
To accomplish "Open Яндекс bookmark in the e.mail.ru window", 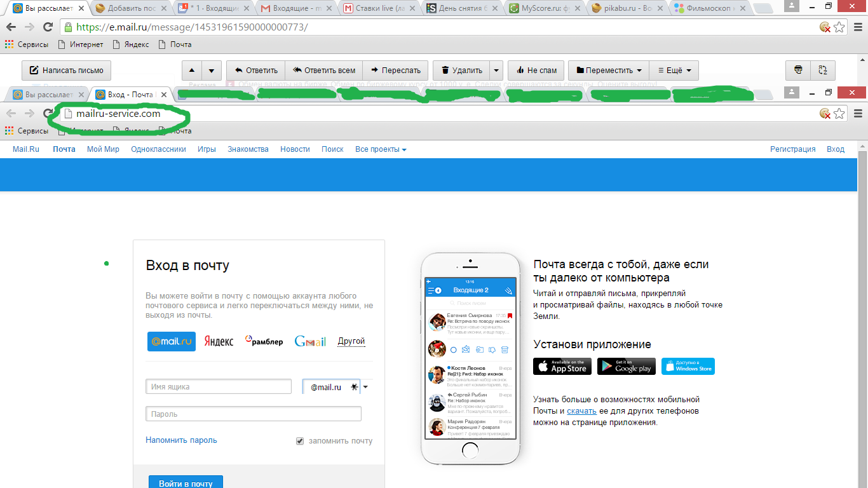I will point(131,44).
